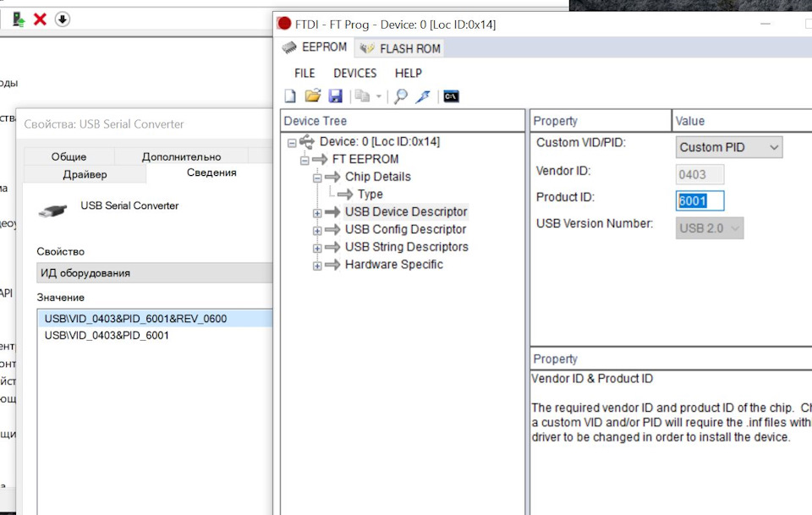Expand the USB Config Descriptor node
812x515 pixels.
click(317, 231)
